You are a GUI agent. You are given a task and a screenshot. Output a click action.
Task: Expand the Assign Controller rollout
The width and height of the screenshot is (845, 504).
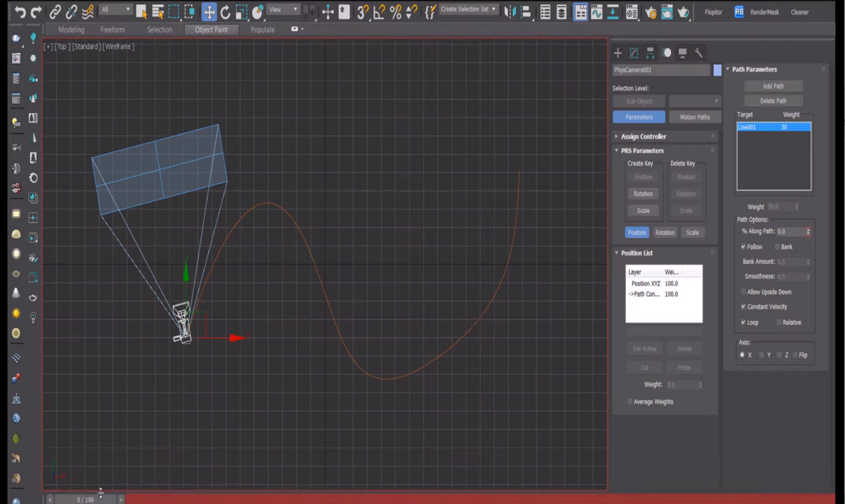coord(643,136)
